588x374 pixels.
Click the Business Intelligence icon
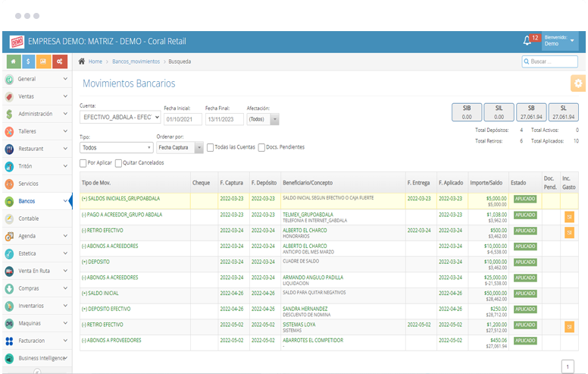[x=9, y=359]
